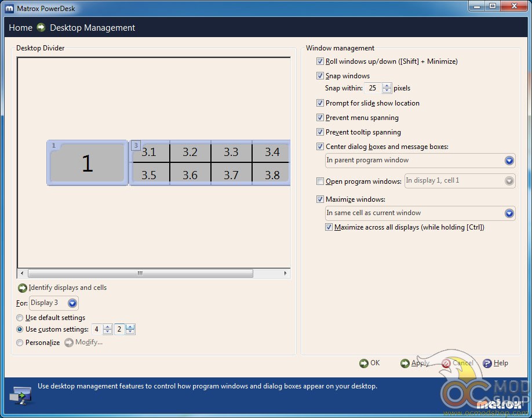This screenshot has height=418, width=532.
Task: Decrease the custom columns value 4
Action: point(108,332)
